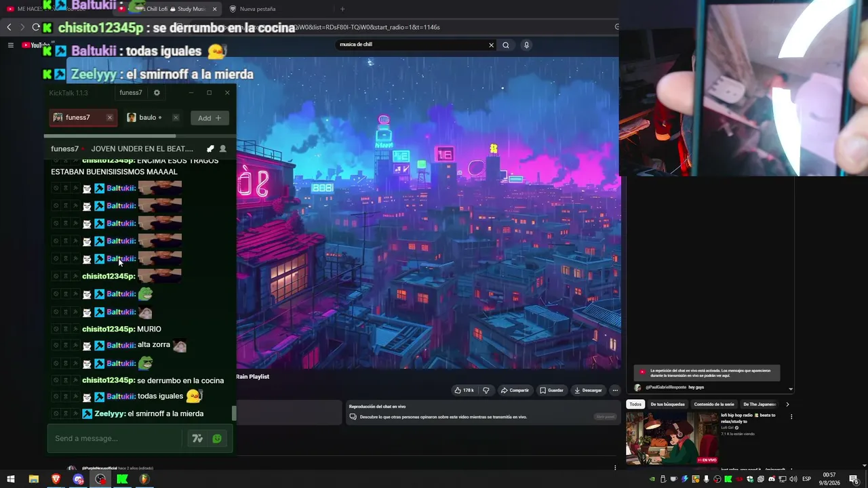Click the YouTube search magnifier button
868x488 pixels.
[505, 45]
